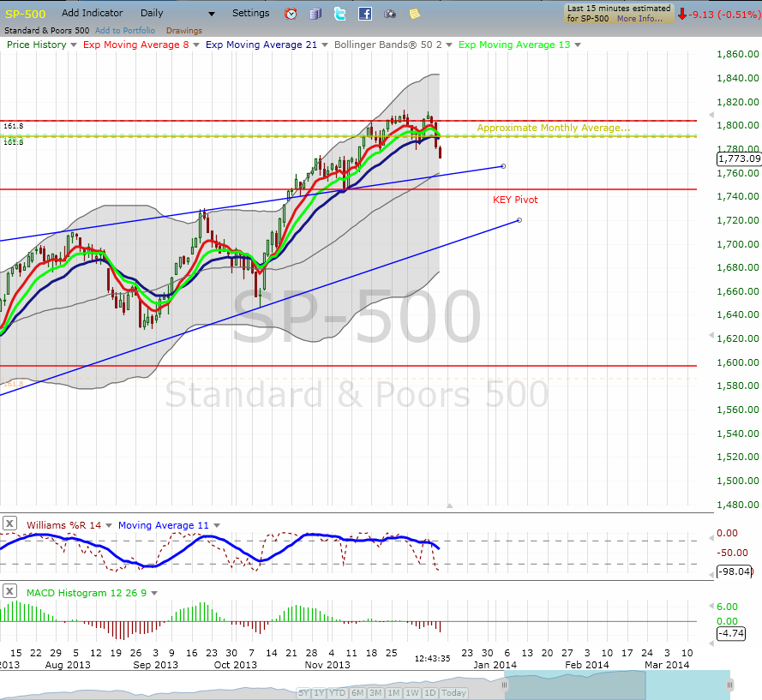Select the 1W range button
Viewport: 762px width, 700px height.
tap(412, 692)
